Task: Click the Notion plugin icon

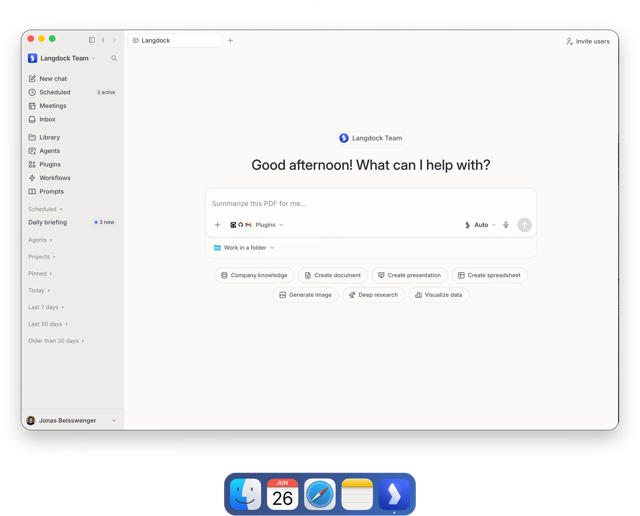Action: point(233,225)
